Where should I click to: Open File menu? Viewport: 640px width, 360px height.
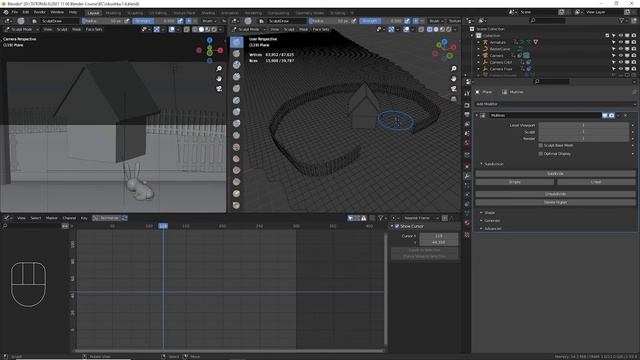pyautogui.click(x=15, y=12)
